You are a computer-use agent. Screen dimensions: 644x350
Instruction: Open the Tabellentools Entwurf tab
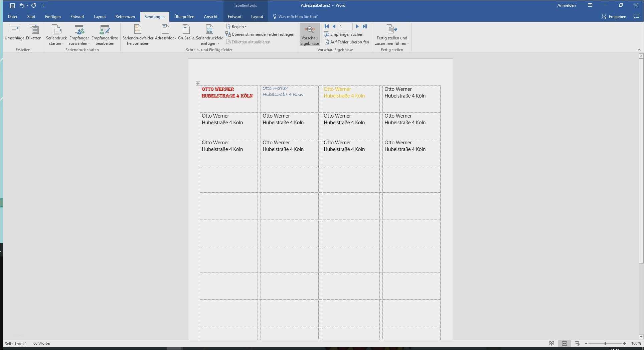coord(234,17)
